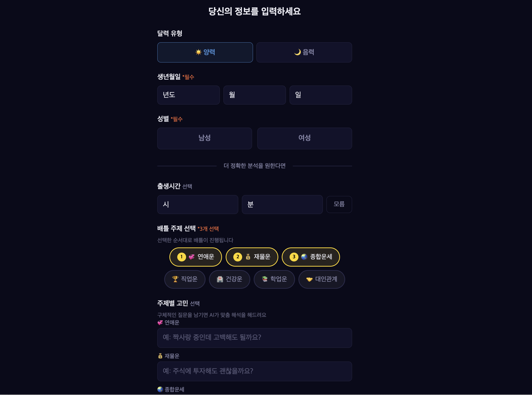Select the 양력 solar calendar option
The width and height of the screenshot is (532, 395).
pyautogui.click(x=205, y=52)
